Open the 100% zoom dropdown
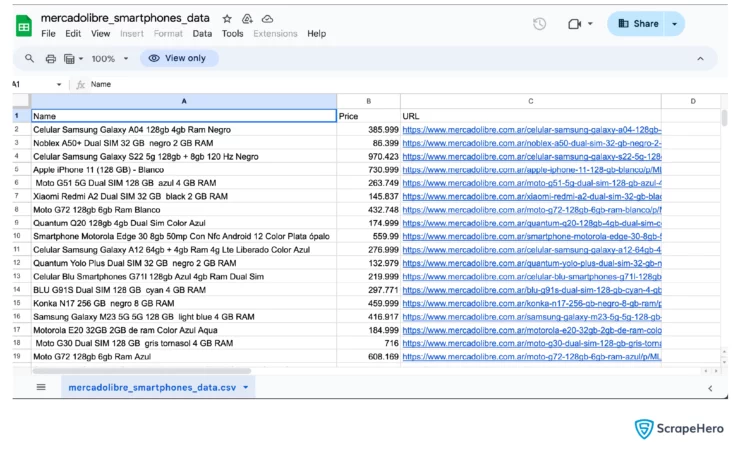The height and width of the screenshot is (449, 744). coord(110,59)
